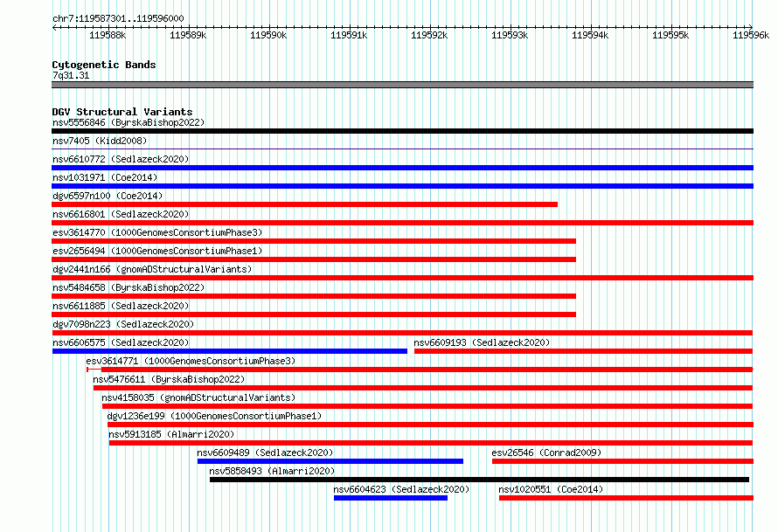This screenshot has height=532, width=778.
Task: Open nsv1020551 (Coe2014) variant
Action: pos(551,489)
